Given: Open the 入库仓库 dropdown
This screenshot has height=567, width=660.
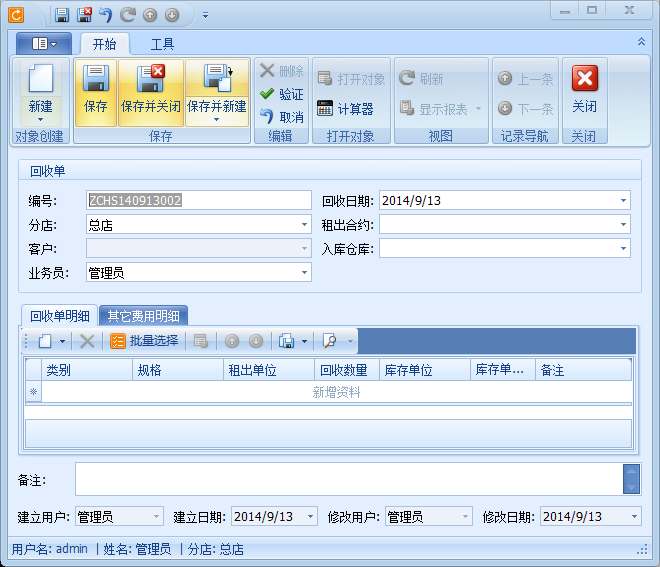Looking at the screenshot, I should pos(623,249).
